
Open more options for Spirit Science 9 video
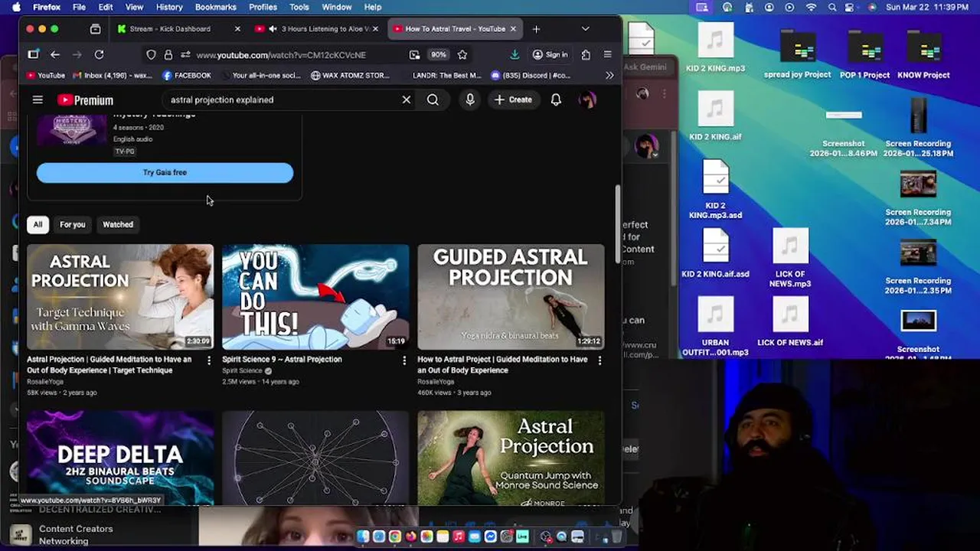[404, 360]
